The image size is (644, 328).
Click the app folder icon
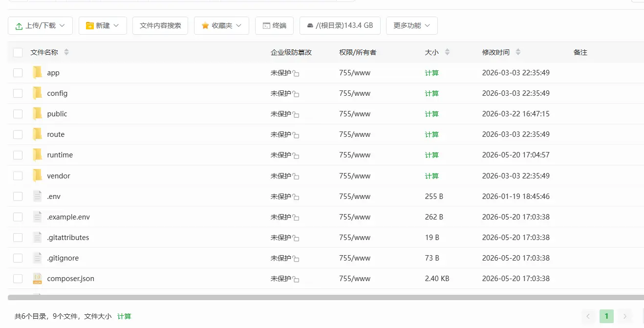37,72
